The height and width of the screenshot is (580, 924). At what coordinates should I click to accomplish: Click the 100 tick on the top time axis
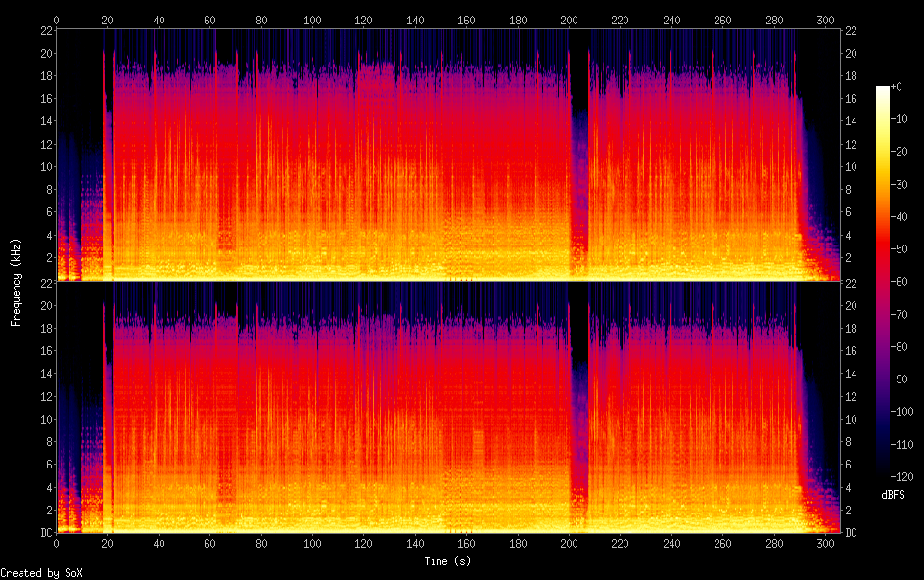pos(312,20)
